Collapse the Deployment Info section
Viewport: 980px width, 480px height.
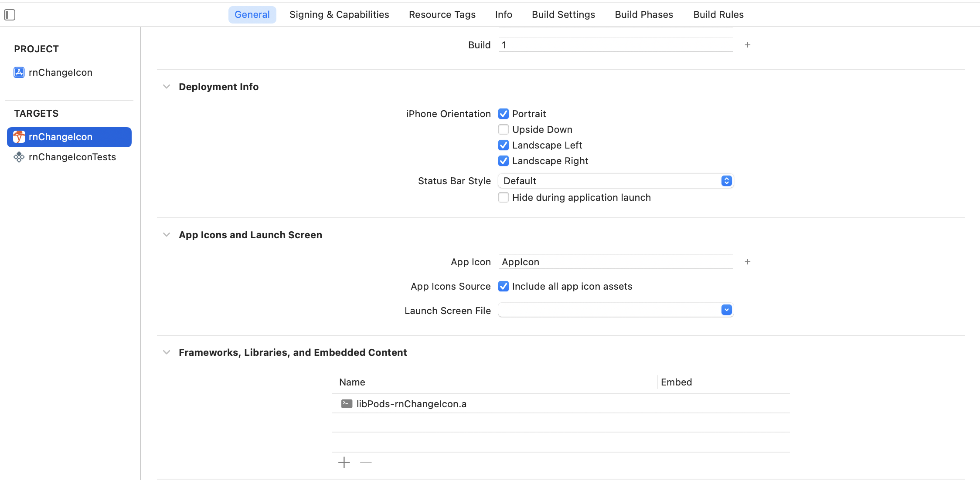[167, 87]
